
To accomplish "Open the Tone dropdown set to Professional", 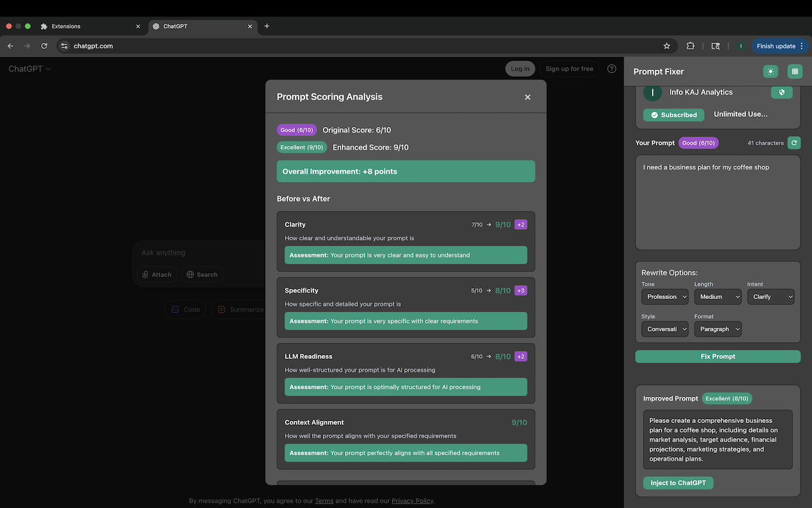I will 665,297.
